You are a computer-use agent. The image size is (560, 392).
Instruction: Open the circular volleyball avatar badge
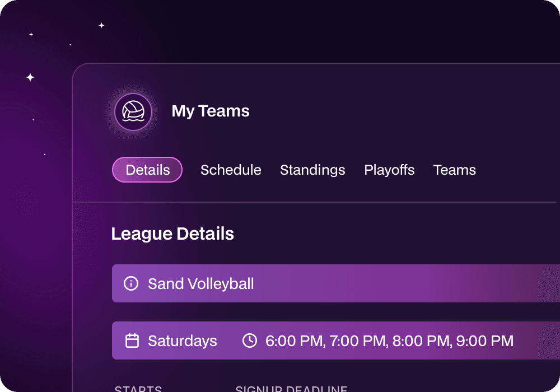click(x=133, y=112)
